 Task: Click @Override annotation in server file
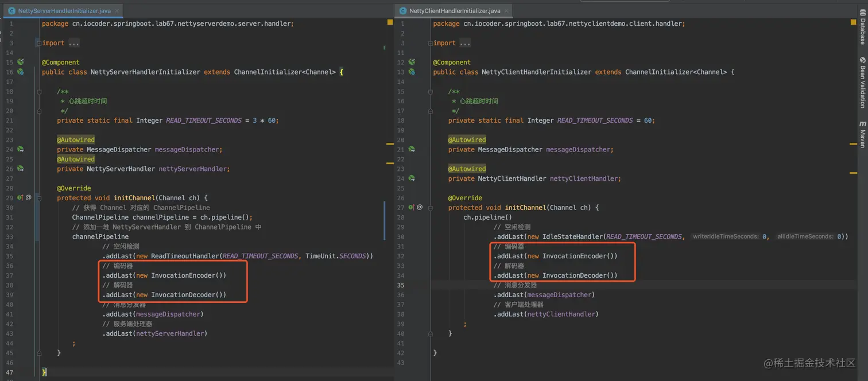(73, 188)
